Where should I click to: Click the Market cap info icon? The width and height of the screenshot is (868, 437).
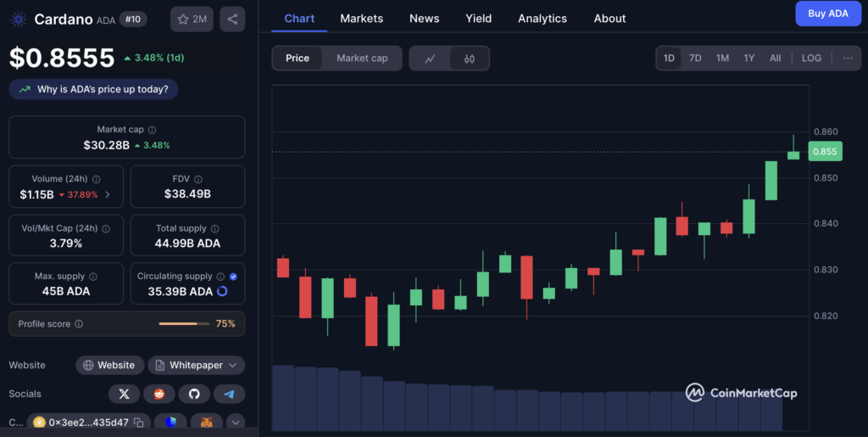coord(153,130)
